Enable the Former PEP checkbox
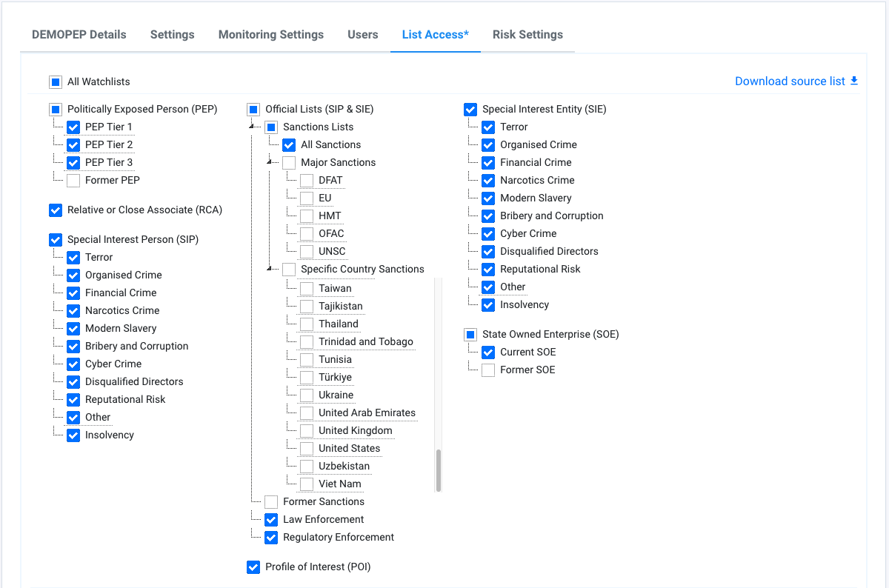 point(73,181)
